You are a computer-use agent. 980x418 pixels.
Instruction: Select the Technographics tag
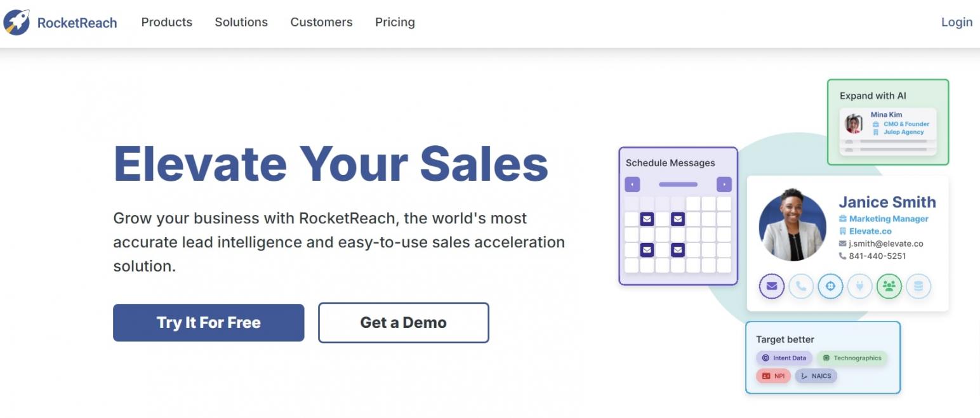click(x=852, y=358)
